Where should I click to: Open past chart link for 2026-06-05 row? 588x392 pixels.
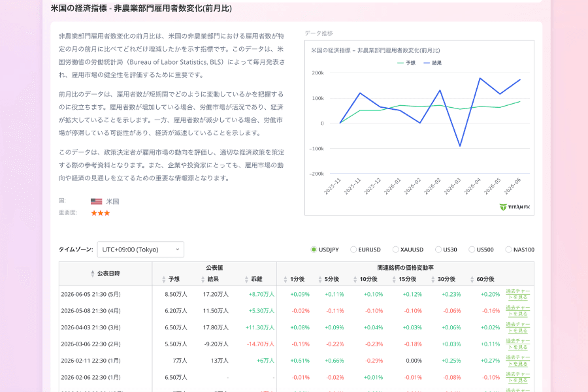tap(518, 294)
